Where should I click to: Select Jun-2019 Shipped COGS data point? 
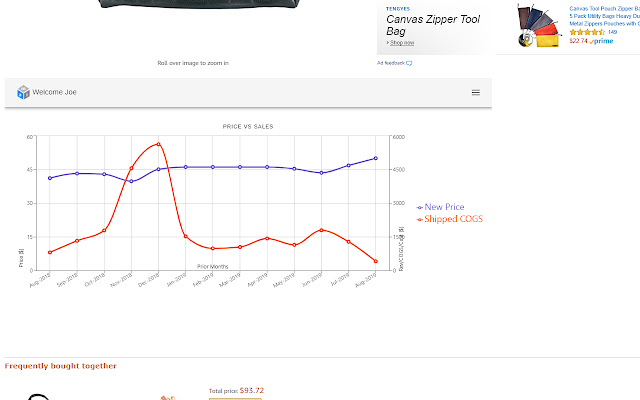pos(321,230)
